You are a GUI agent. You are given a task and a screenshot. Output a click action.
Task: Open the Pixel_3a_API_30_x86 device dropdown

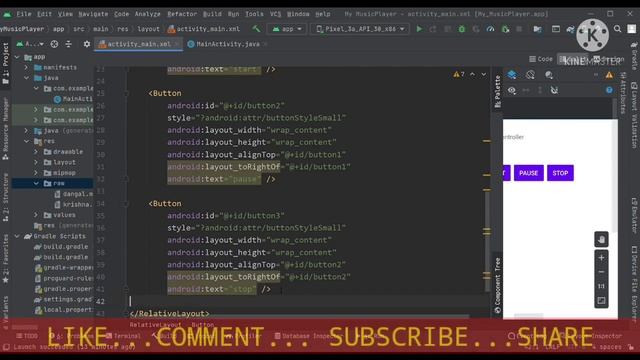(360, 29)
